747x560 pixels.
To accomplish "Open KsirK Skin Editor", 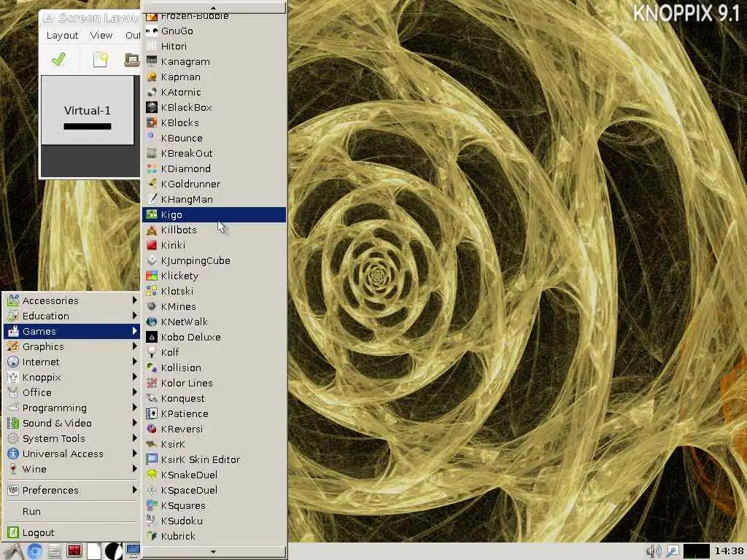I will click(x=214, y=459).
